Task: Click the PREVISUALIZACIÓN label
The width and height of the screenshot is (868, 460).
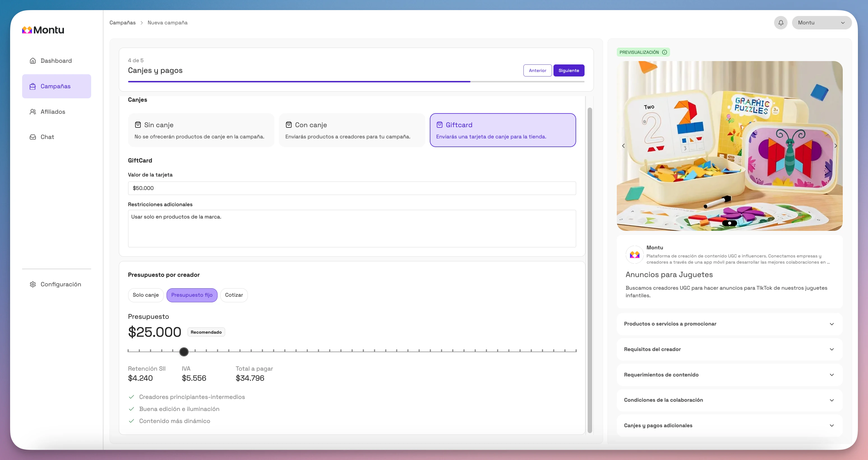Action: 639,52
